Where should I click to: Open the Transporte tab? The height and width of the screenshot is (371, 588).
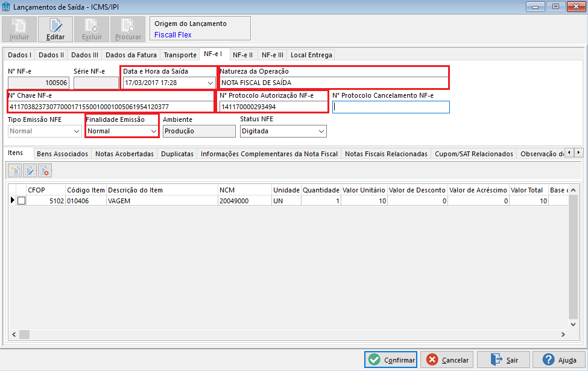coord(180,55)
